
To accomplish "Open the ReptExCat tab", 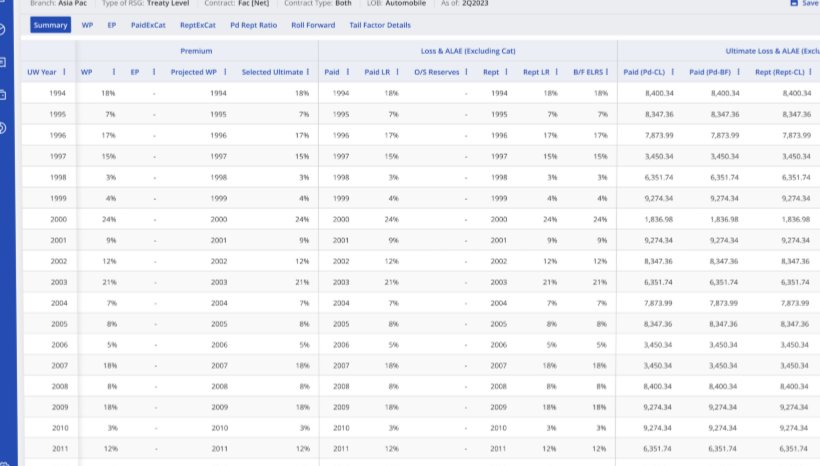I will (198, 25).
